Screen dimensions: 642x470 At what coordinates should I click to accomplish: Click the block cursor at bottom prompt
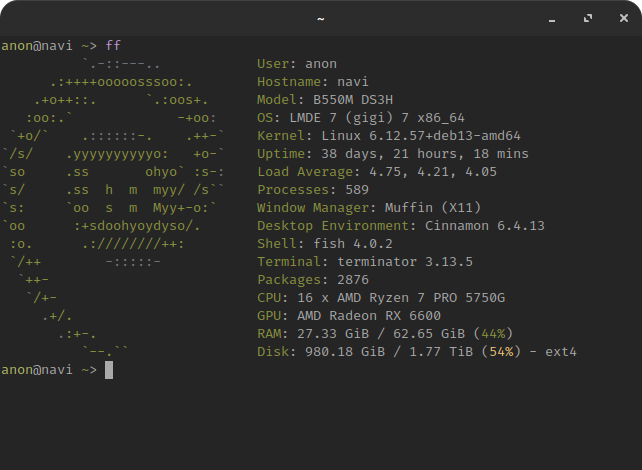109,370
